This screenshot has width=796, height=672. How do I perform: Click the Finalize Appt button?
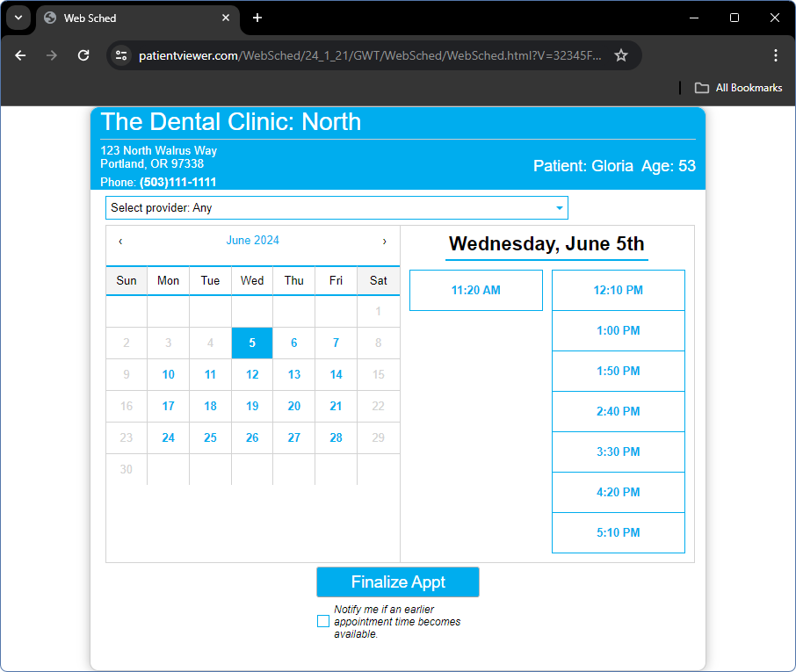click(x=397, y=582)
